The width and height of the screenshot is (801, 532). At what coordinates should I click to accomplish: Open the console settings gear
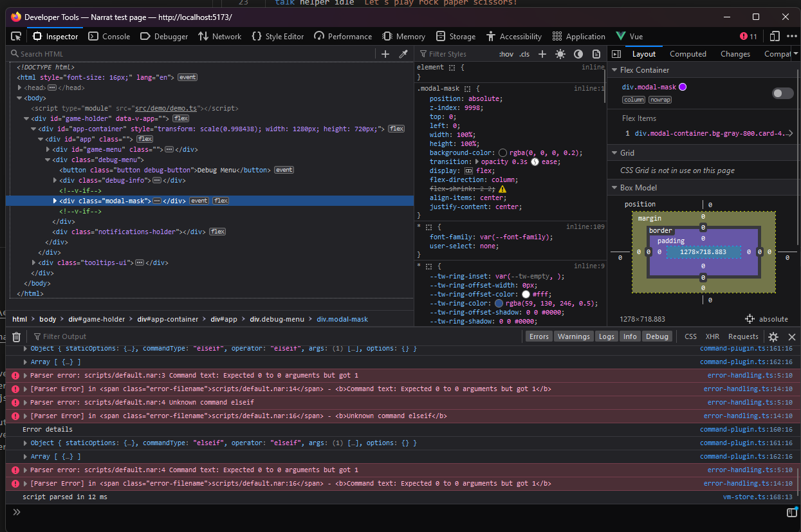point(773,336)
